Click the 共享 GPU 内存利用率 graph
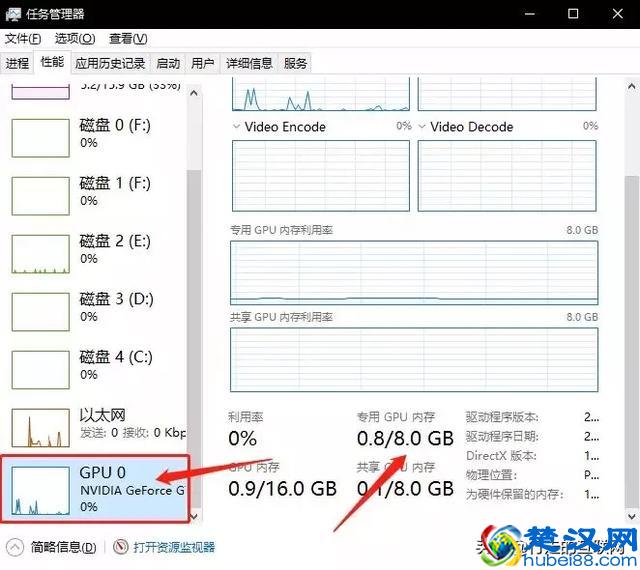The width and height of the screenshot is (640, 570). point(414,360)
